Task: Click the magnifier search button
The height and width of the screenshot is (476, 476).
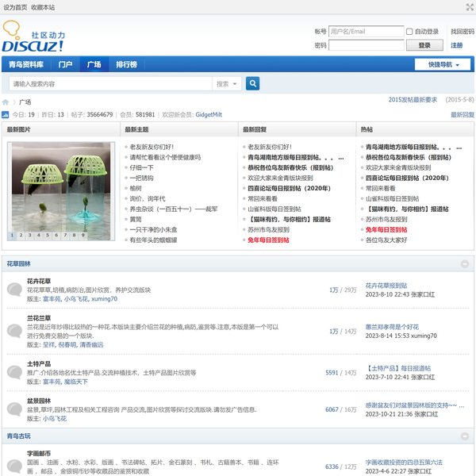Action: point(252,83)
